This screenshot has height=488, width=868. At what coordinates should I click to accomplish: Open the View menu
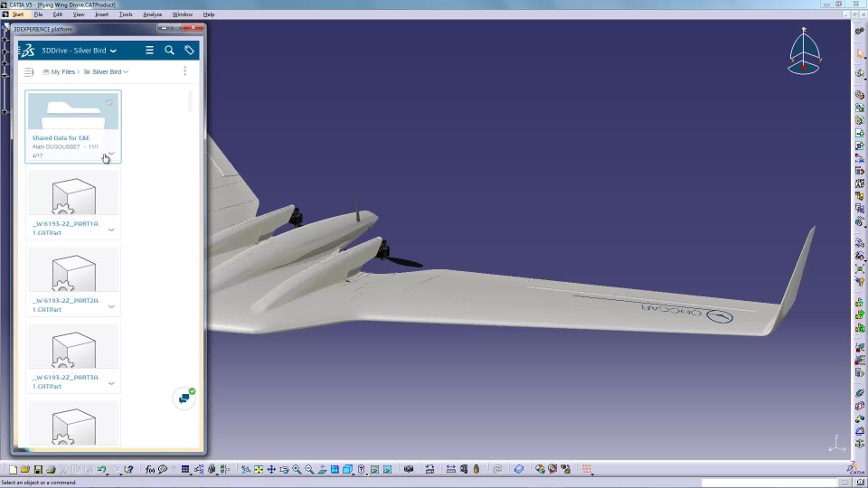coord(79,14)
